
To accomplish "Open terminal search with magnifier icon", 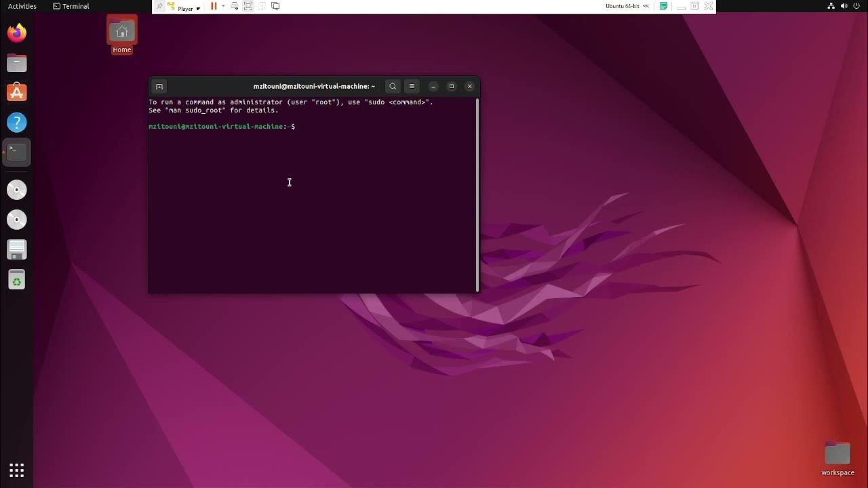I will [393, 86].
